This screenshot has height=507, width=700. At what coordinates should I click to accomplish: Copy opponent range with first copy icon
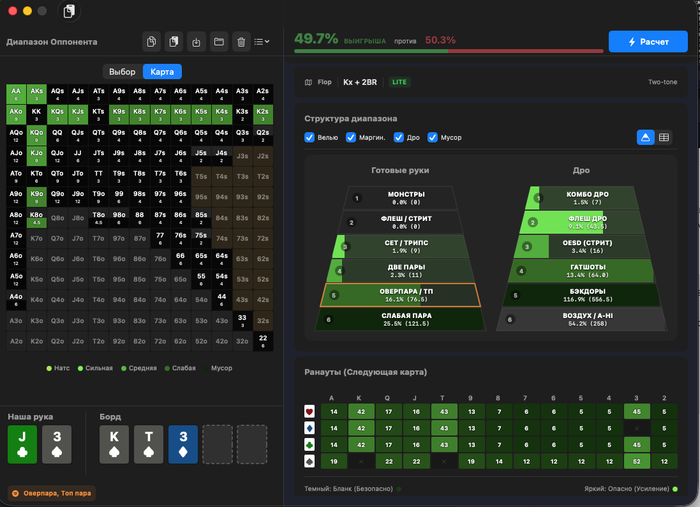tap(151, 42)
